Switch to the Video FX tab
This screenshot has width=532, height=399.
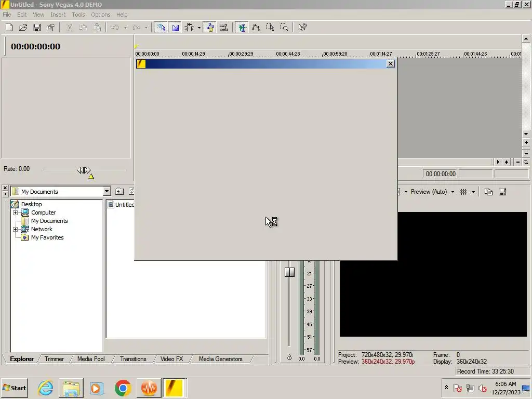[x=171, y=359]
